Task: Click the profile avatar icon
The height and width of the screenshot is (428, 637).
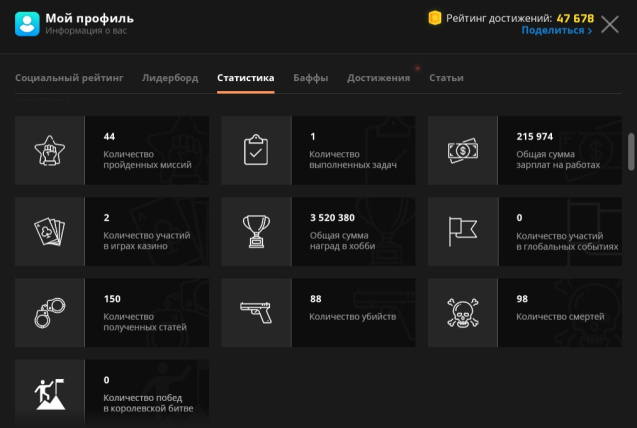Action: coord(27,24)
